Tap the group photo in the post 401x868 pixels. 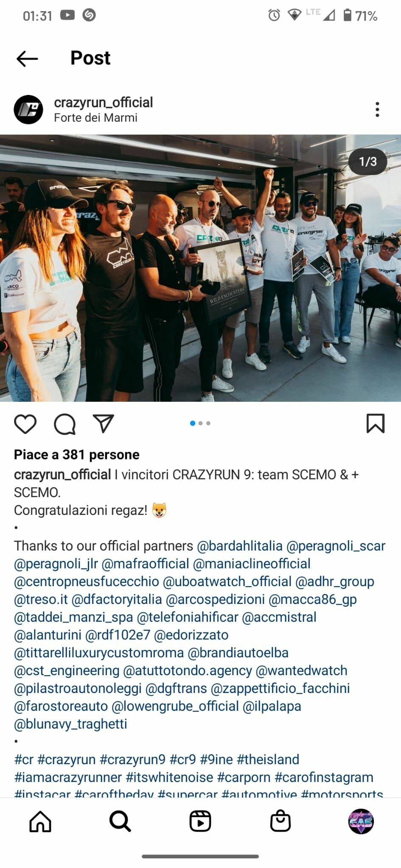tap(200, 268)
